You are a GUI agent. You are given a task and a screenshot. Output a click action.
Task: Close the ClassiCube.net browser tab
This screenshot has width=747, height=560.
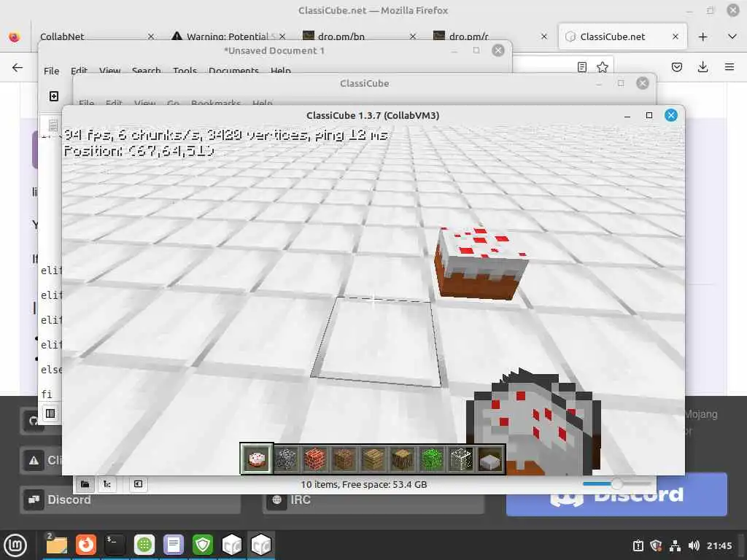(675, 36)
